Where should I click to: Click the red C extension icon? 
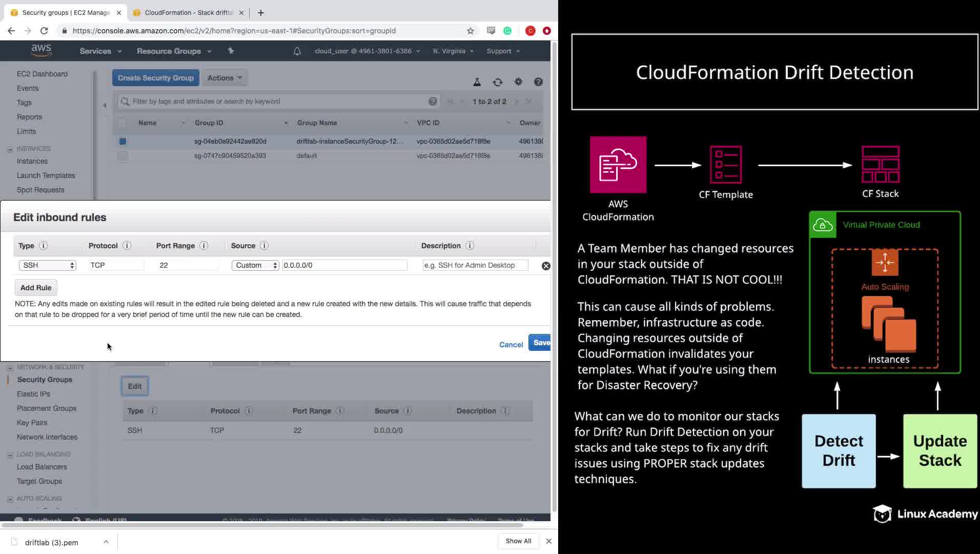(x=530, y=31)
